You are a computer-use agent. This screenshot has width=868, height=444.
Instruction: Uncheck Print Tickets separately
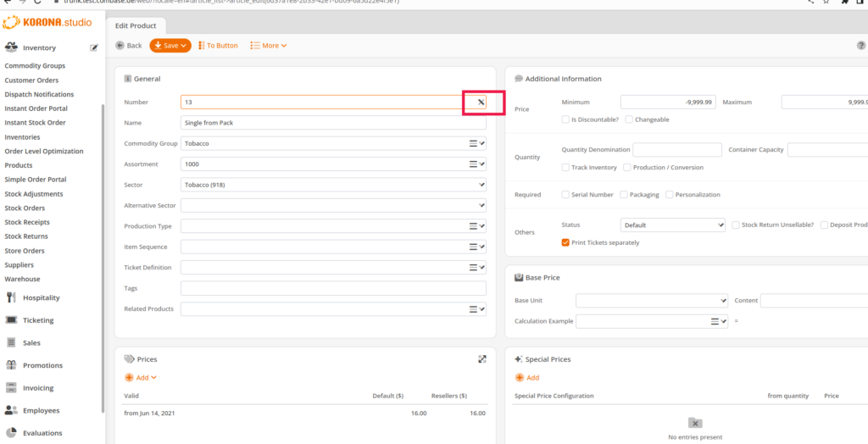[x=565, y=242]
